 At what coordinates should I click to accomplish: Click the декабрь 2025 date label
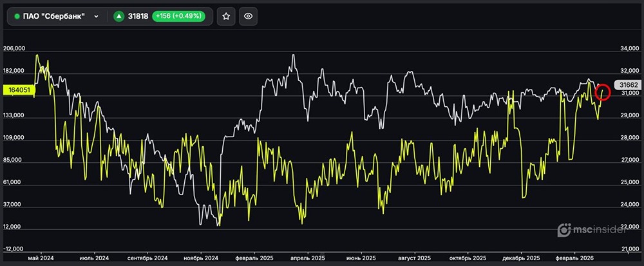(521, 259)
